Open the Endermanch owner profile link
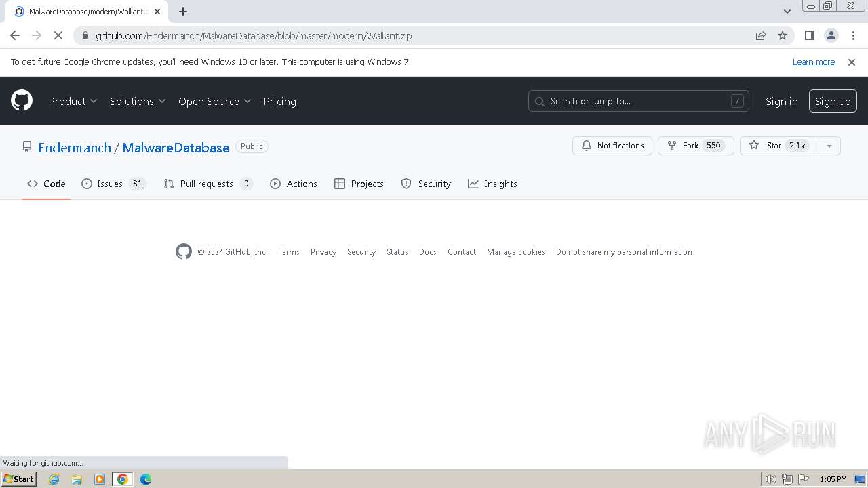 click(x=75, y=148)
